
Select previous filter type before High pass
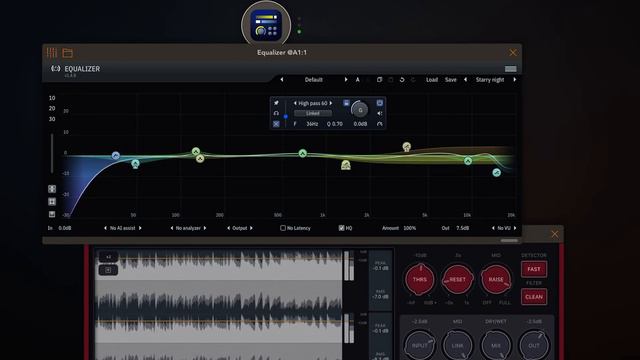pyautogui.click(x=295, y=103)
